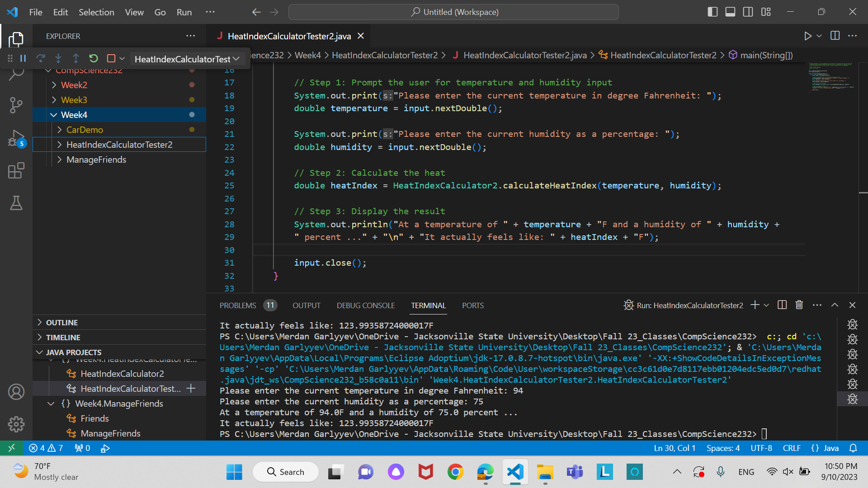Restart the debug session
The image size is (868, 488).
(93, 58)
